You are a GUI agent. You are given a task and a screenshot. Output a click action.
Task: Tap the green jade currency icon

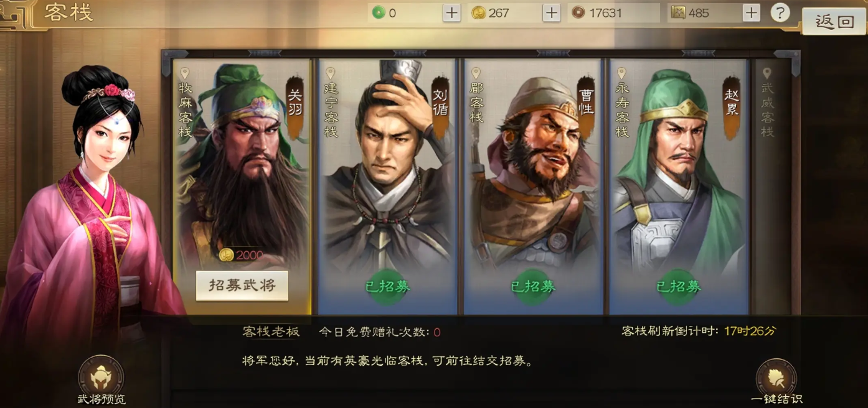[378, 12]
